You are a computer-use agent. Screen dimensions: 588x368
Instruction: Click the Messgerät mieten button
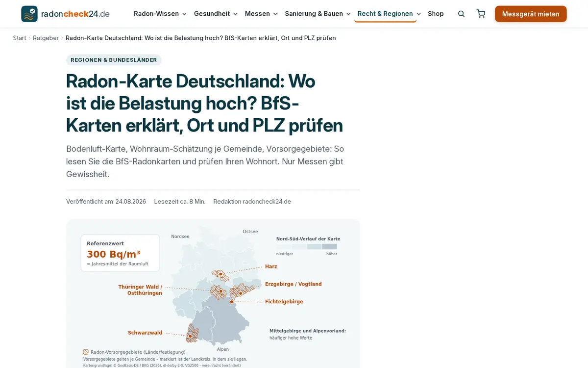[x=531, y=14]
